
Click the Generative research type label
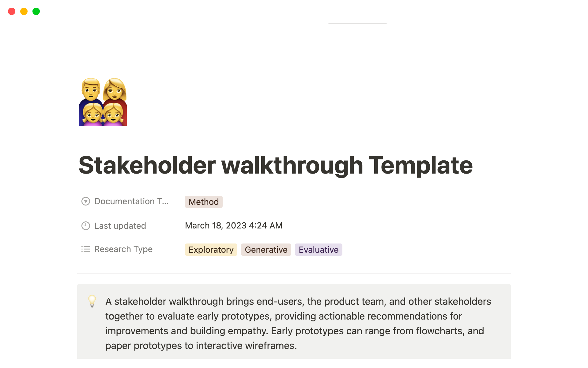pyautogui.click(x=266, y=250)
